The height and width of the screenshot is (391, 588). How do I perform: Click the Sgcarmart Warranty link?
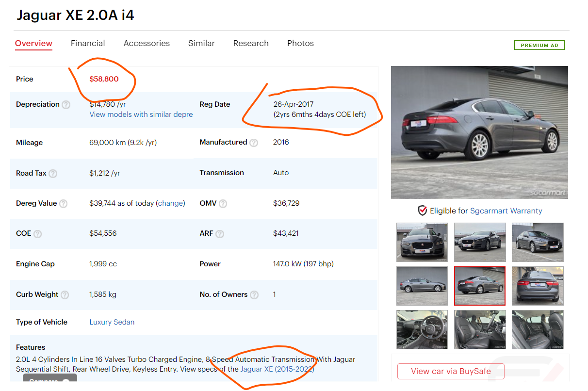tap(506, 211)
